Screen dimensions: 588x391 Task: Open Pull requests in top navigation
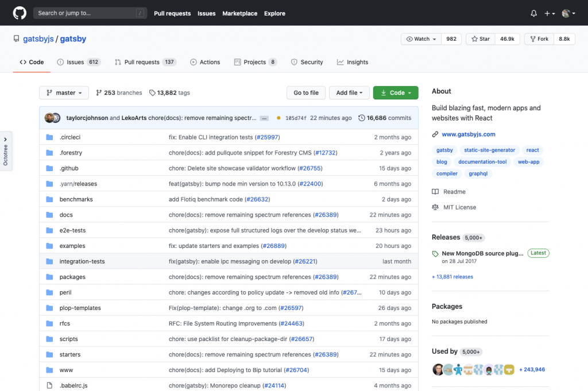click(x=172, y=14)
